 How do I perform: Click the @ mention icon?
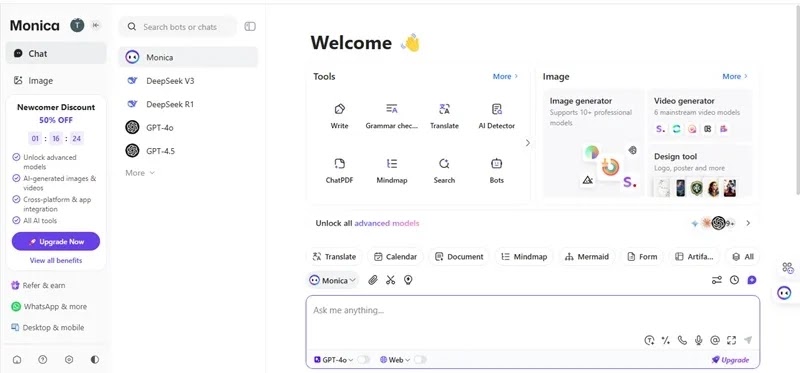[x=715, y=340]
